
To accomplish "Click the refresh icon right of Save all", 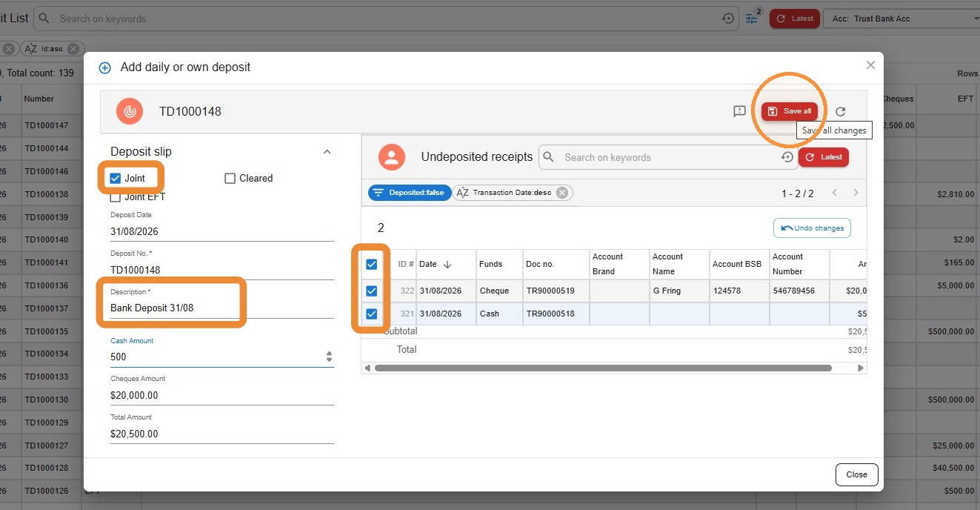I will pos(840,112).
